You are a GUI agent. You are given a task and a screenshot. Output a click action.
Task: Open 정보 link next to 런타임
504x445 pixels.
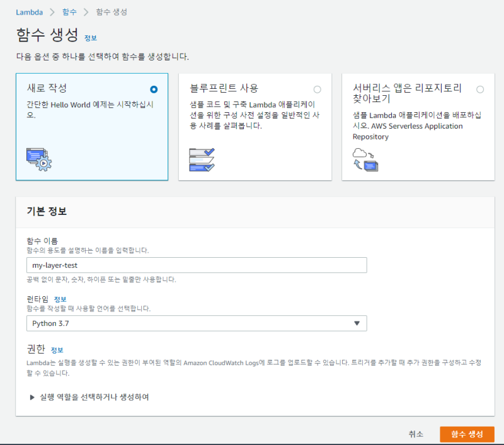tap(60, 299)
